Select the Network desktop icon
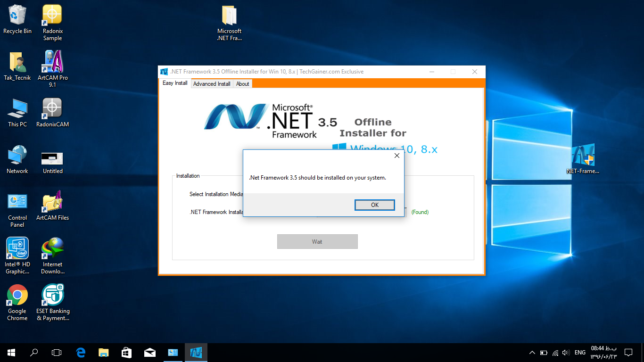Screen dimensions: 644x362 tap(17, 160)
